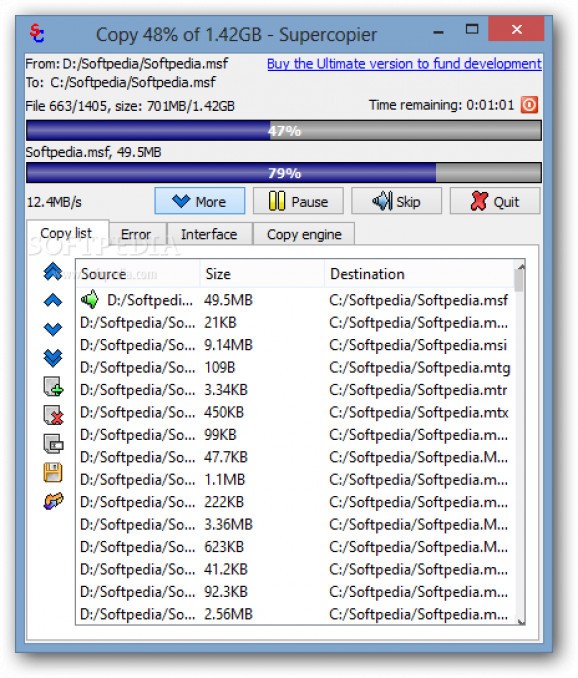This screenshot has height=678, width=578.
Task: Click the Softpedia.msf, 49.5MB label
Action: (x=93, y=152)
